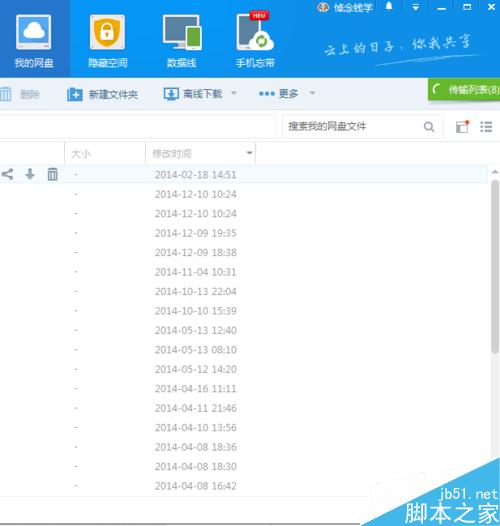Download the 2014-02-18 14:51 row item
The width and height of the screenshot is (500, 526).
tap(30, 174)
